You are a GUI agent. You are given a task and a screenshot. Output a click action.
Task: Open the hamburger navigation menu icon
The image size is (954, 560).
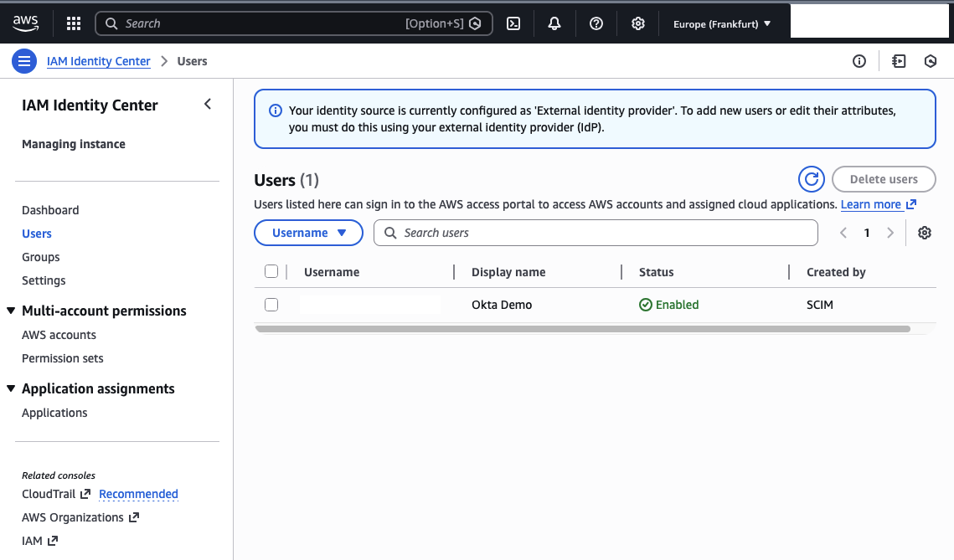[x=24, y=60]
